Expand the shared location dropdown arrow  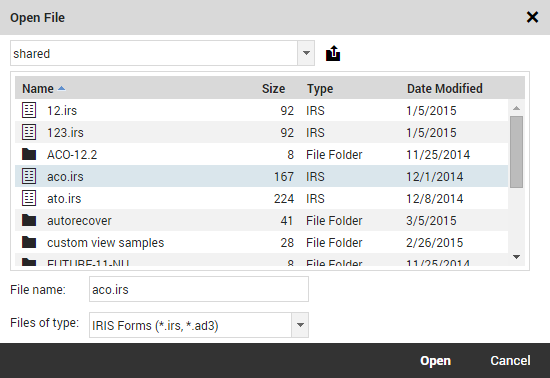[x=306, y=53]
